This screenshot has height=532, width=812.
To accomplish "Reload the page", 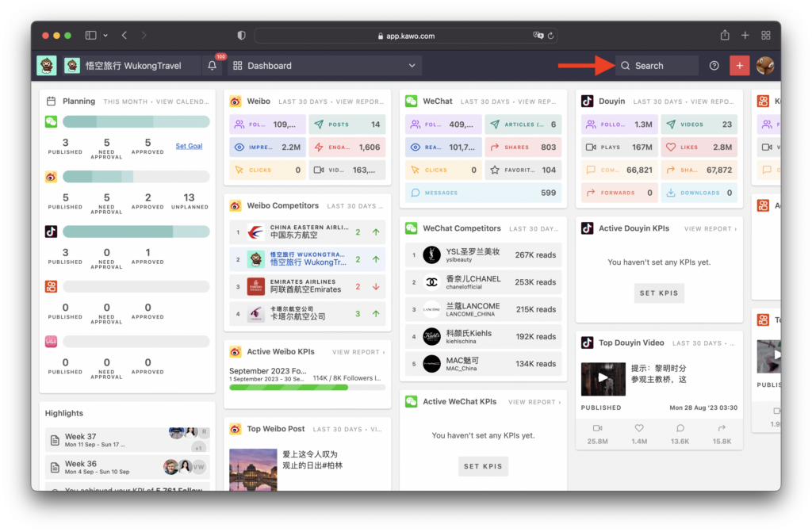I will click(x=551, y=36).
